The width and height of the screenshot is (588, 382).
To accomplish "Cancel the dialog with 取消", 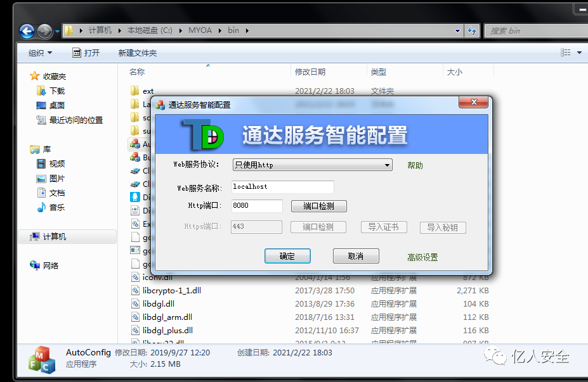I will (356, 256).
